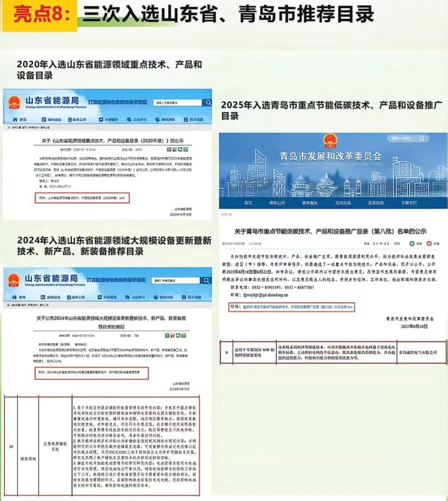Click the 打印 print link on the Qingdao notice
The image size is (448, 501).
397,243
